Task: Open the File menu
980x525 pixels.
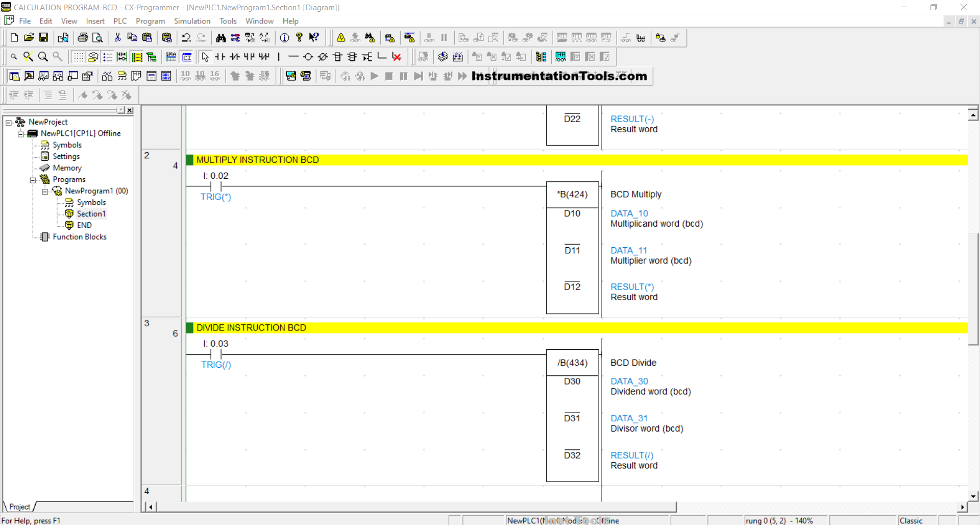Action: coord(25,21)
